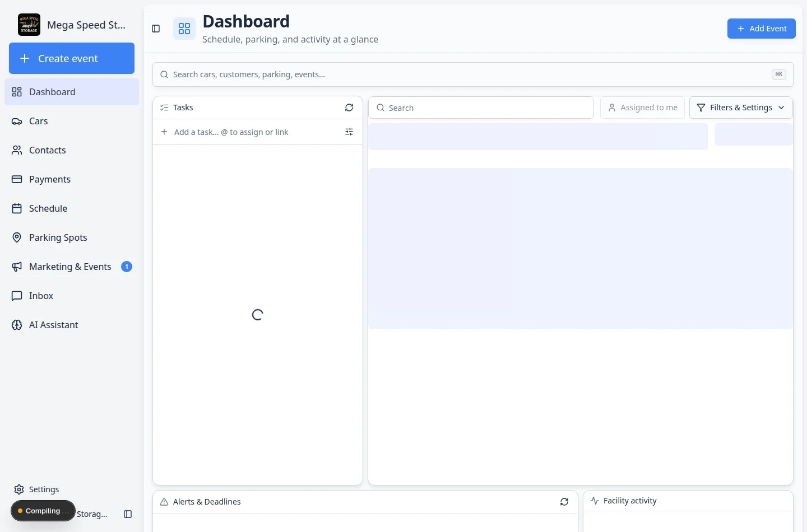
Task: Open the Inbox page
Action: (x=72, y=296)
